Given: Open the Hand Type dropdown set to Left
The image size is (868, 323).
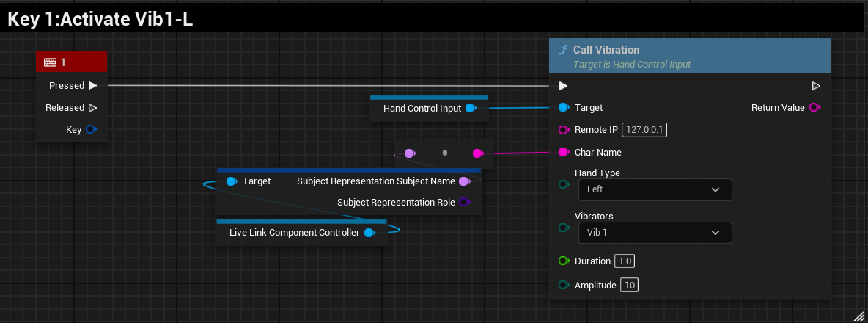Looking at the screenshot, I should (654, 189).
